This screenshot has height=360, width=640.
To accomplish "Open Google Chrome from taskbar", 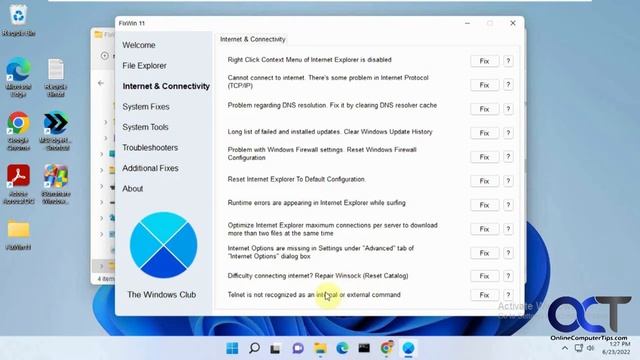I will tap(386, 348).
